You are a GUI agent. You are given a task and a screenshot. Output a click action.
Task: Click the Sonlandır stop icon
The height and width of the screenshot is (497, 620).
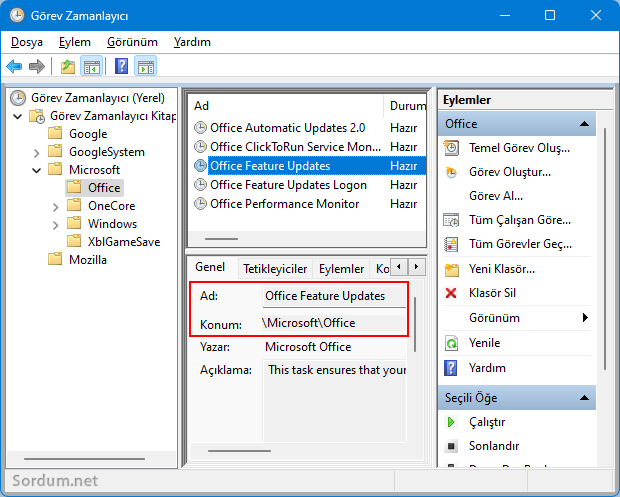pos(451,446)
